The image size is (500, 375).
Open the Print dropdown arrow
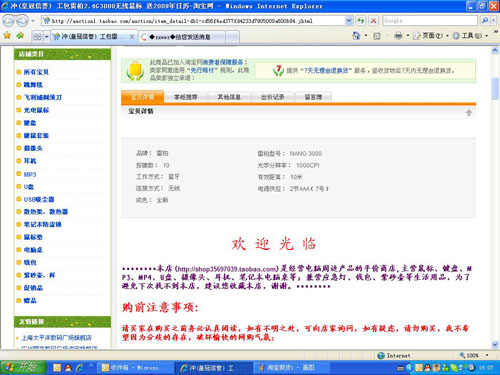tap(407, 36)
